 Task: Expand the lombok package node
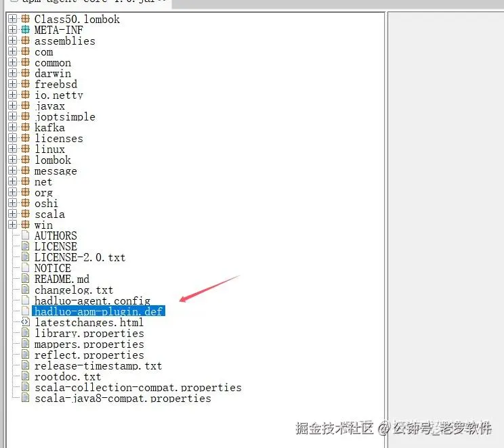[12, 160]
